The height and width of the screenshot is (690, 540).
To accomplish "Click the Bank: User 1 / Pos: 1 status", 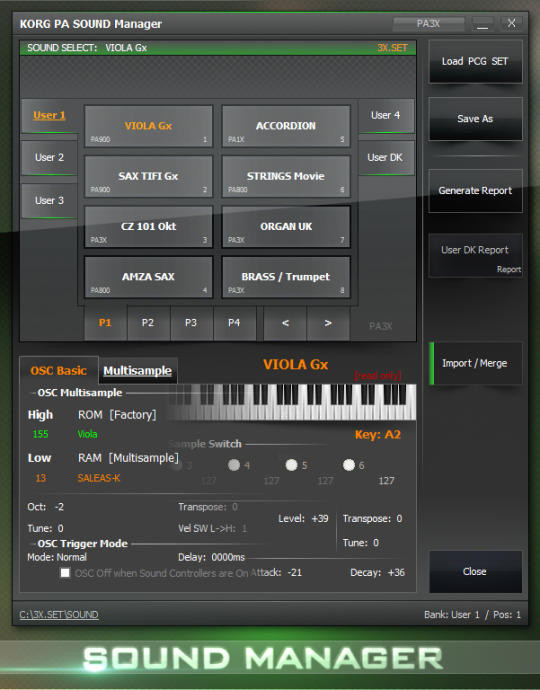I will click(x=473, y=615).
